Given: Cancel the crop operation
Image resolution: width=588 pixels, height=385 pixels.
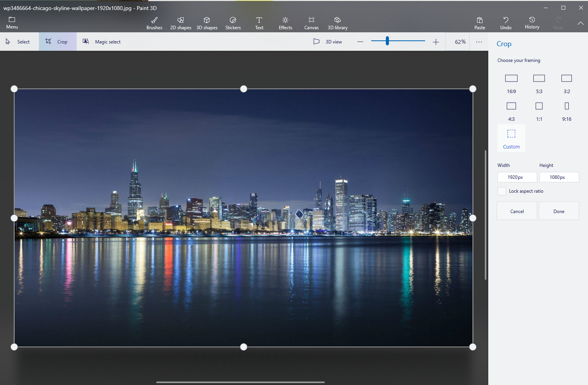Looking at the screenshot, I should click(x=517, y=211).
